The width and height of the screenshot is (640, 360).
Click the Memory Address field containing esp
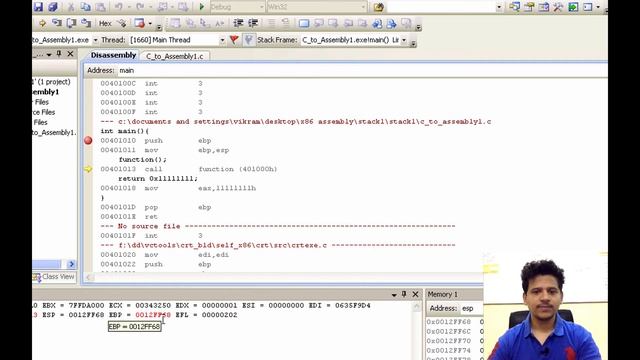(x=471, y=308)
